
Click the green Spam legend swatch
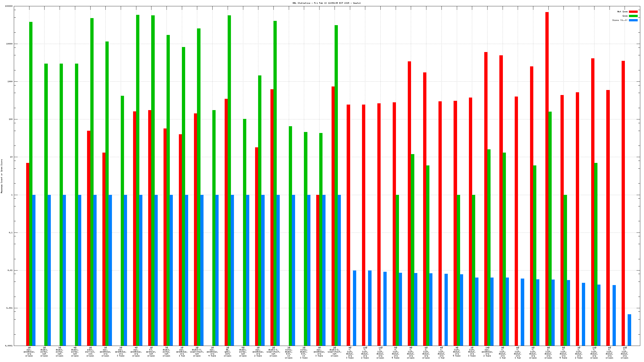[633, 16]
